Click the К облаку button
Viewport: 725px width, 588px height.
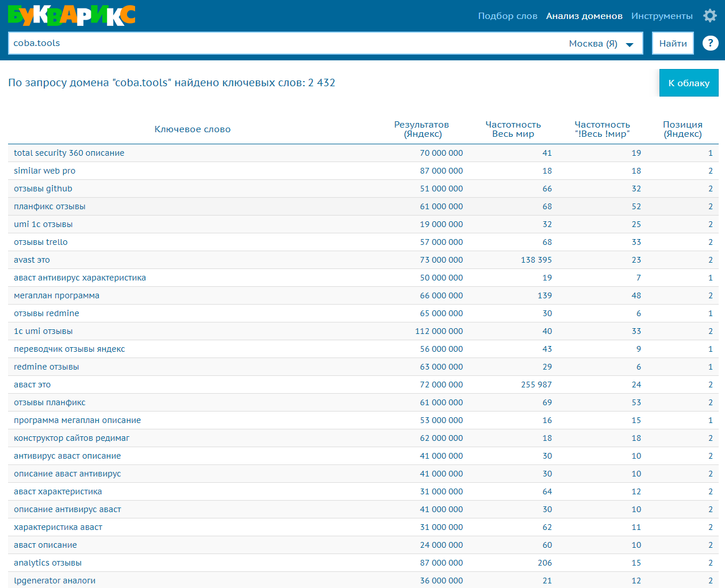(x=688, y=83)
